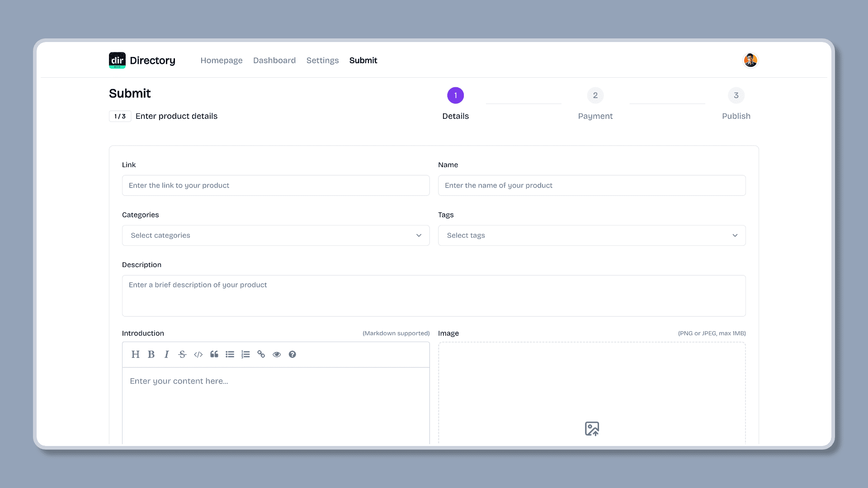Click the user profile avatar icon
This screenshot has width=868, height=488.
click(x=750, y=60)
